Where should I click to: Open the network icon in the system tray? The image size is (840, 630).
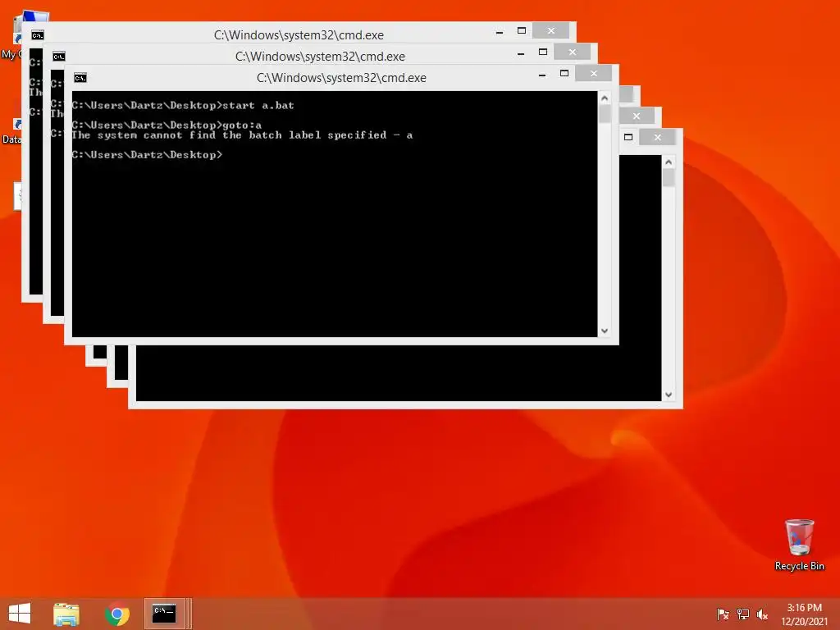pyautogui.click(x=743, y=614)
